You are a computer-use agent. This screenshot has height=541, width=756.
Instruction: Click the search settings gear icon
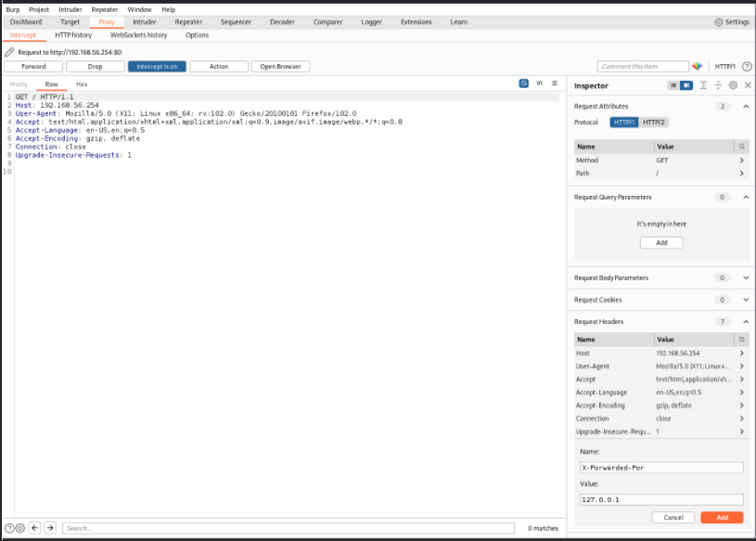tap(20, 528)
